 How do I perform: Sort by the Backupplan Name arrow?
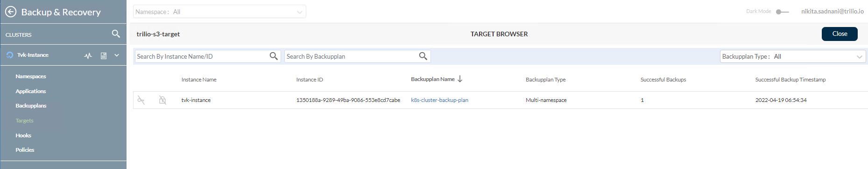click(460, 79)
